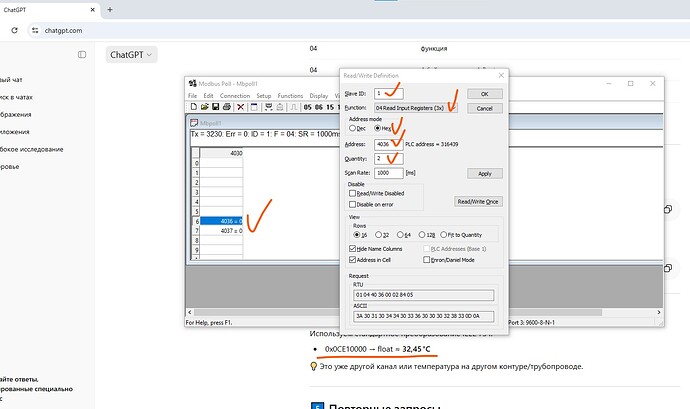Enable the Read/Write Disabled checkbox
The width and height of the screenshot is (690, 409).
[352, 193]
